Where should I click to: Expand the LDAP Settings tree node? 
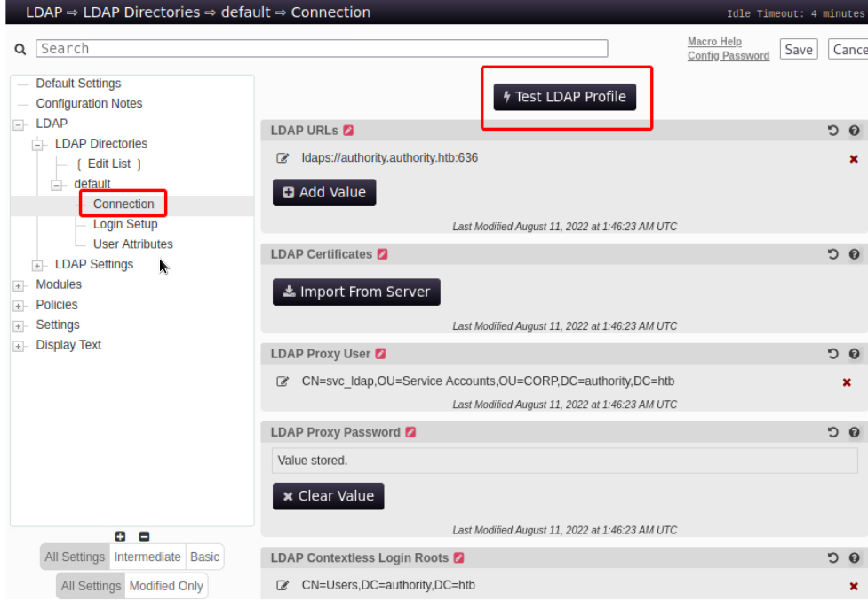coord(37,265)
